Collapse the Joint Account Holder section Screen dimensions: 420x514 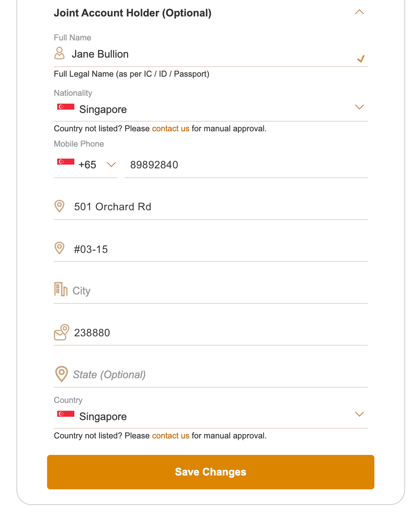359,12
